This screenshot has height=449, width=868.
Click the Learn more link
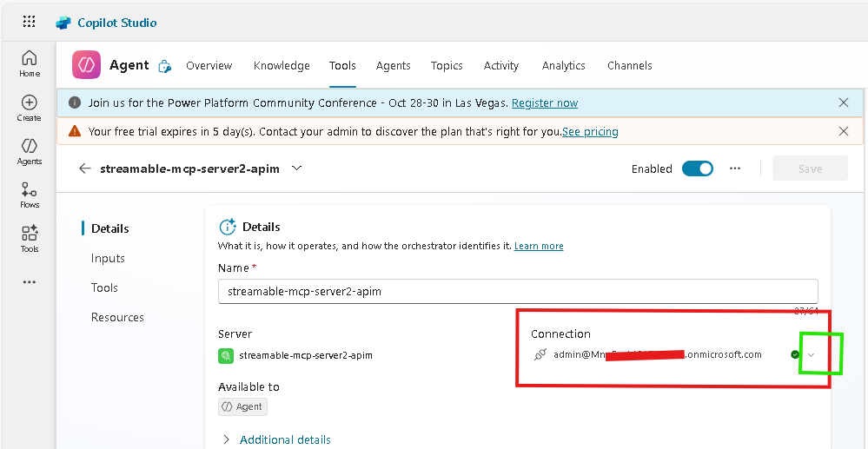pyautogui.click(x=539, y=246)
